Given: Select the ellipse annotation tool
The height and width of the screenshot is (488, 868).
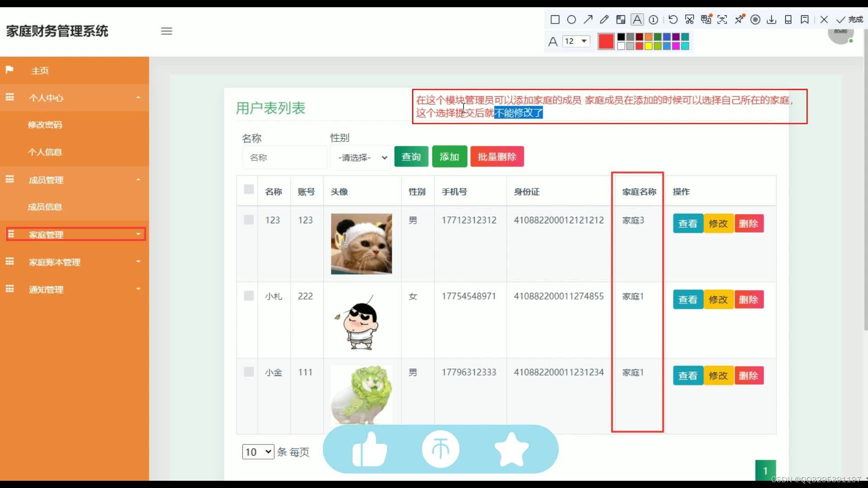Looking at the screenshot, I should coord(571,19).
